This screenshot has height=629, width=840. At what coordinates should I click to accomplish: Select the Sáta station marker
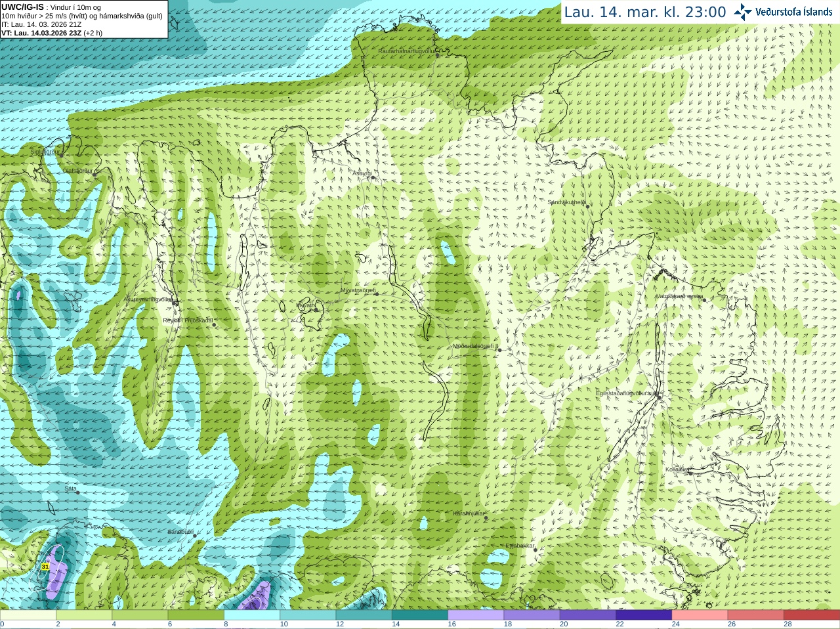click(x=77, y=492)
